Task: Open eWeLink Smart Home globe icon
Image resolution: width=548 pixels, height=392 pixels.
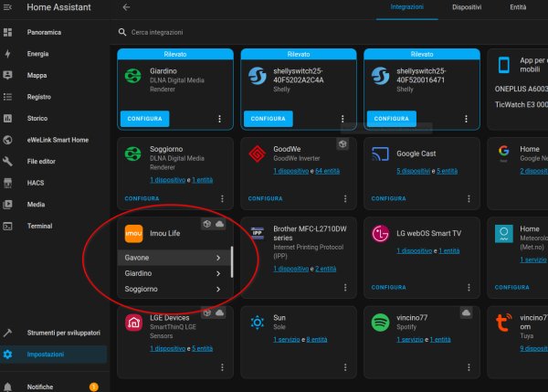Action: click(x=7, y=140)
